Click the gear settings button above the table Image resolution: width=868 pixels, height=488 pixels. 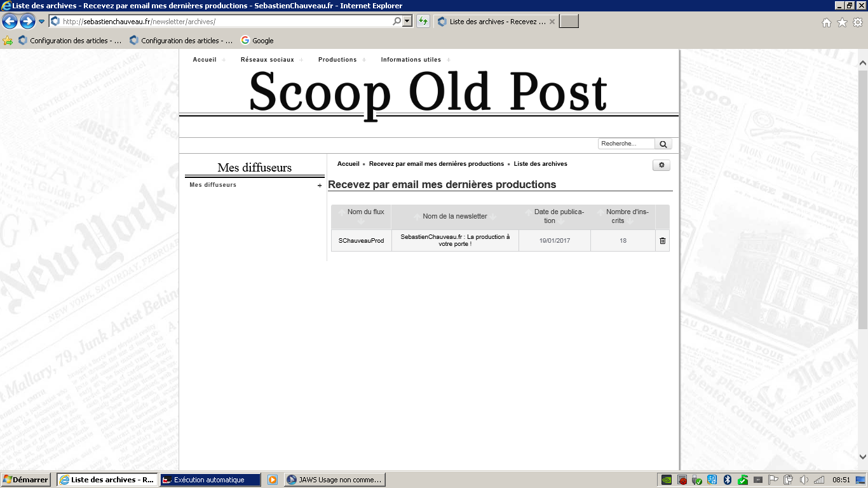(661, 165)
